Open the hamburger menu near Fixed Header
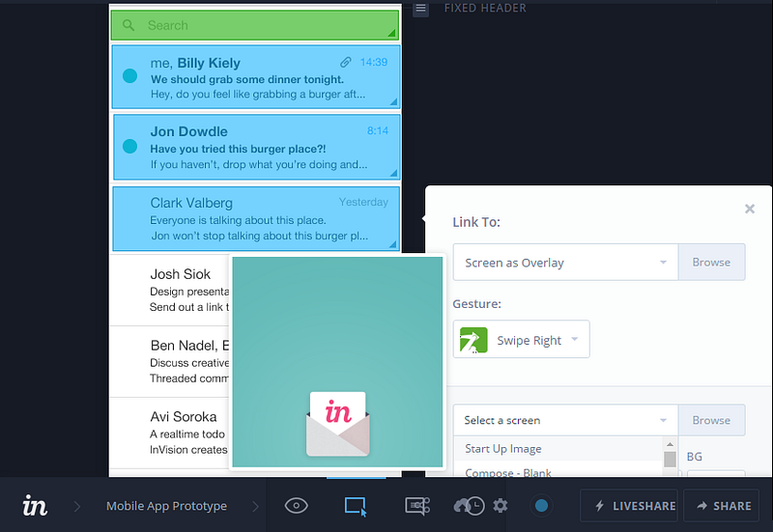 tap(420, 8)
